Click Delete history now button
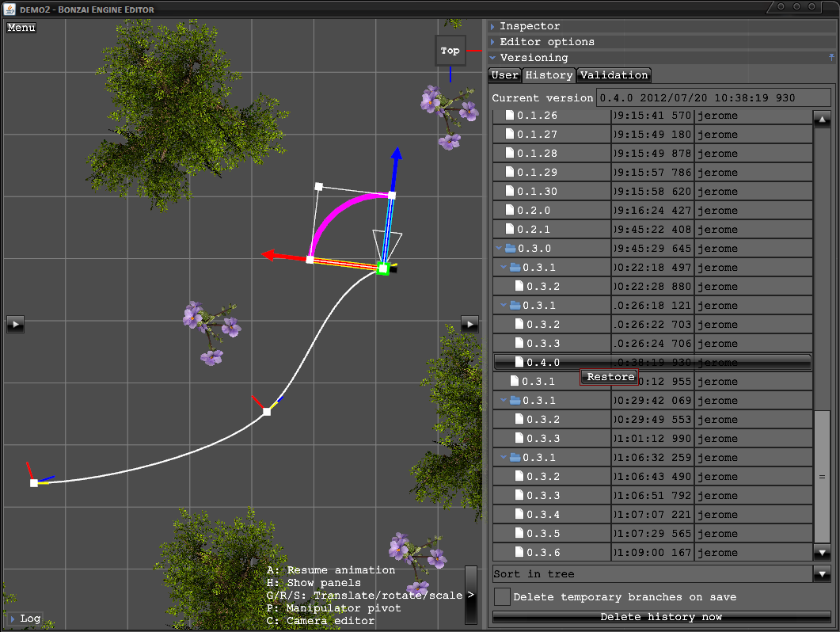The image size is (840, 632). click(661, 616)
